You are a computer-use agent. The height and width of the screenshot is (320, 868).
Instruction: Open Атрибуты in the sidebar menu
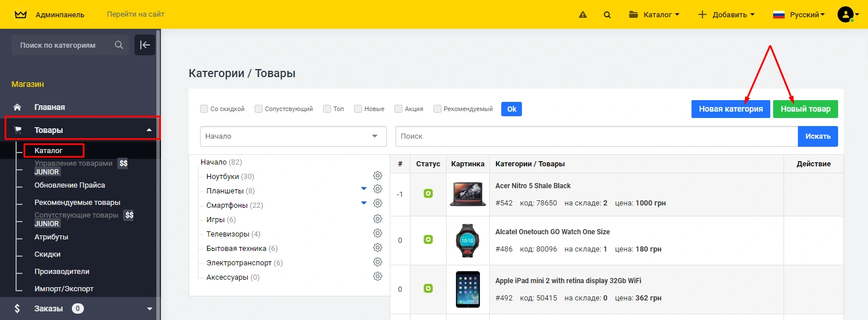coord(51,237)
